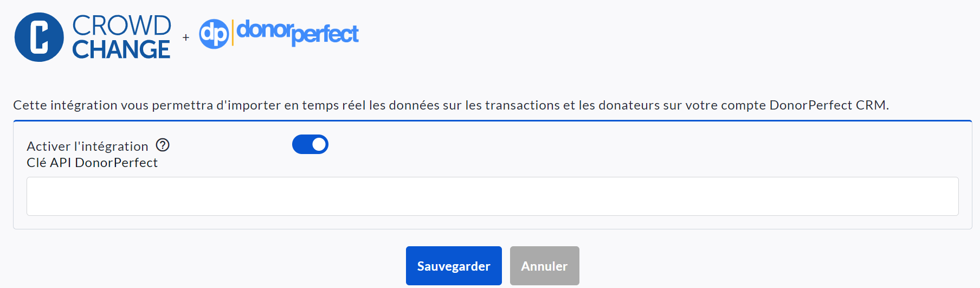Click the word CROWD in the logo
Screen dimensions: 980x288
tap(121, 25)
